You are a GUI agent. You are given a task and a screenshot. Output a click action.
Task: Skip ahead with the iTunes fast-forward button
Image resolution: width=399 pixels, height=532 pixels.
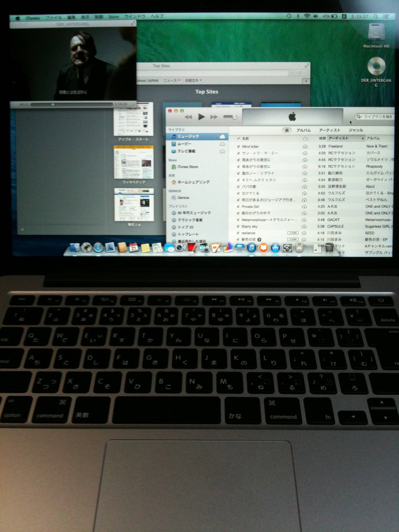tap(214, 117)
